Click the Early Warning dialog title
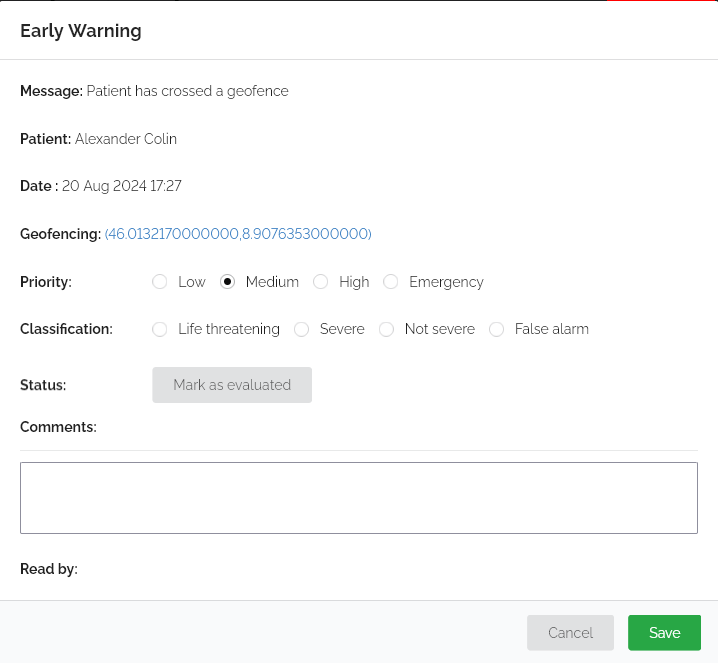This screenshot has width=718, height=663. coord(81,31)
